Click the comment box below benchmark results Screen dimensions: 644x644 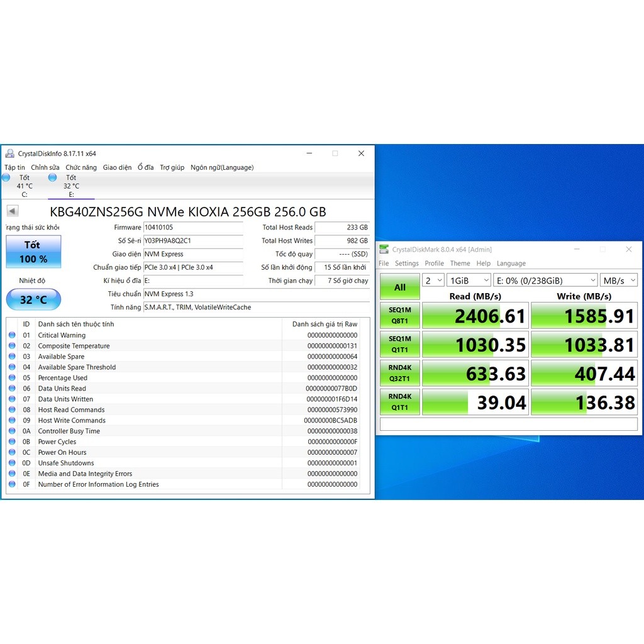[x=509, y=424]
